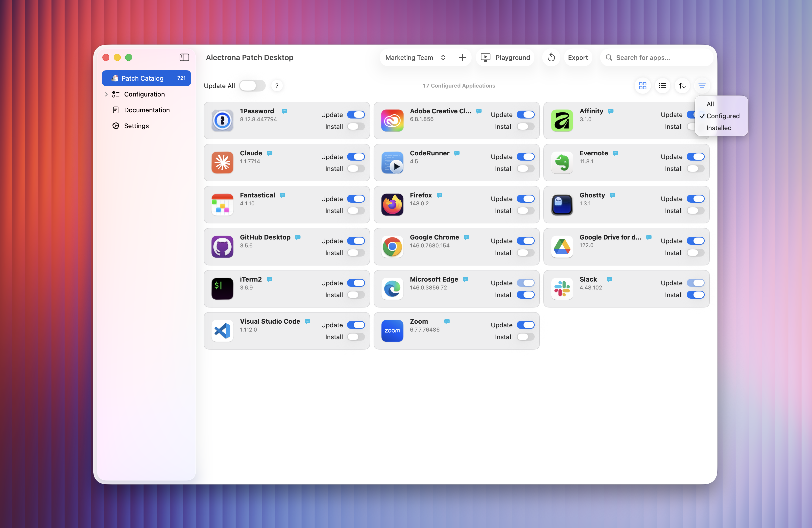This screenshot has width=812, height=528.
Task: Click the Affinity app icon
Action: click(562, 120)
